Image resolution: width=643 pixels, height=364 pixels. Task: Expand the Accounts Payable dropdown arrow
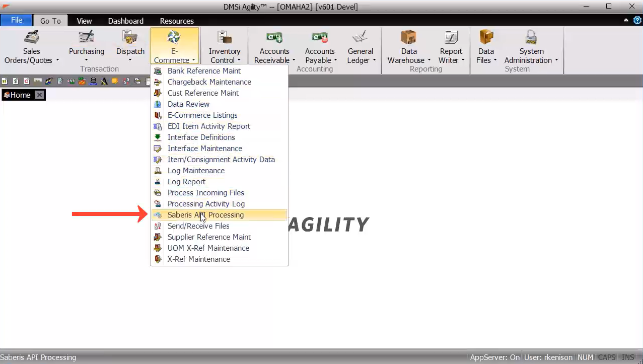(336, 60)
